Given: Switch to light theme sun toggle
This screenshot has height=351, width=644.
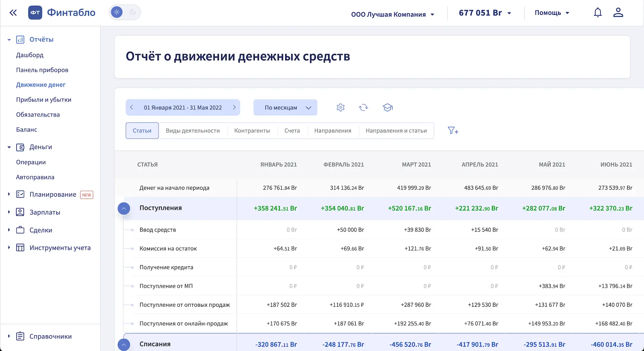Looking at the screenshot, I should tap(117, 12).
